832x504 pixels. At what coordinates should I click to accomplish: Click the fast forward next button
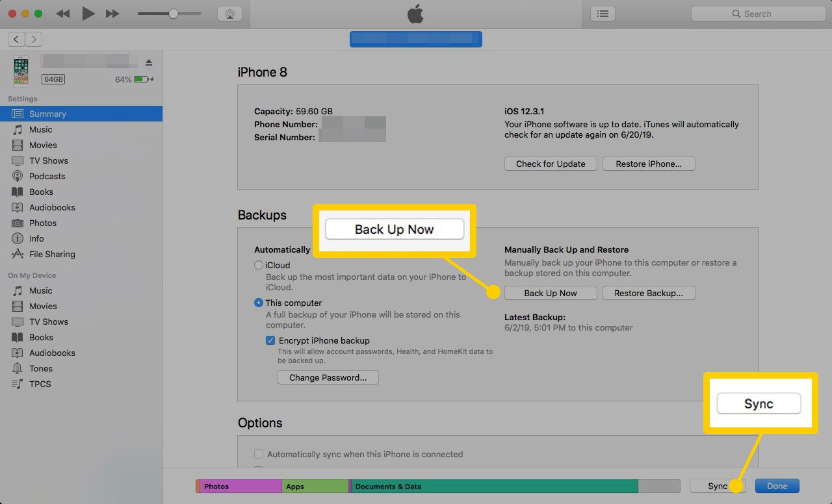(112, 14)
